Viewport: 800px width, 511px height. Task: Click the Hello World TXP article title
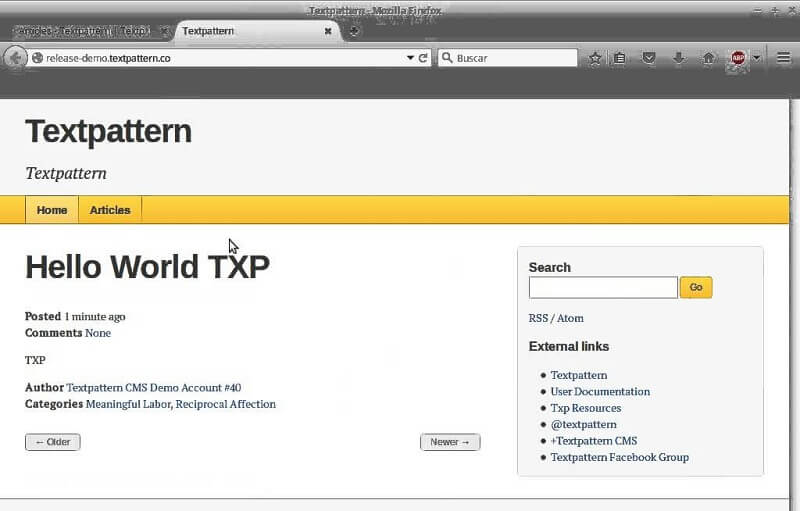(x=147, y=267)
